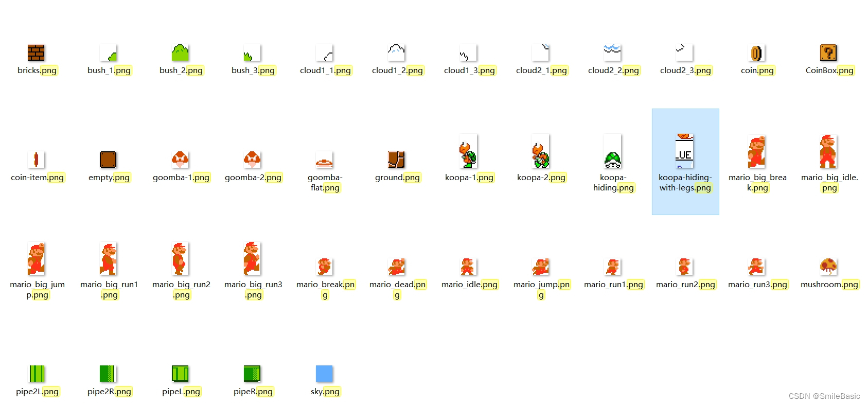Select the cloud1_3.png icon
Image resolution: width=868 pixels, height=404 pixels.
tap(468, 52)
